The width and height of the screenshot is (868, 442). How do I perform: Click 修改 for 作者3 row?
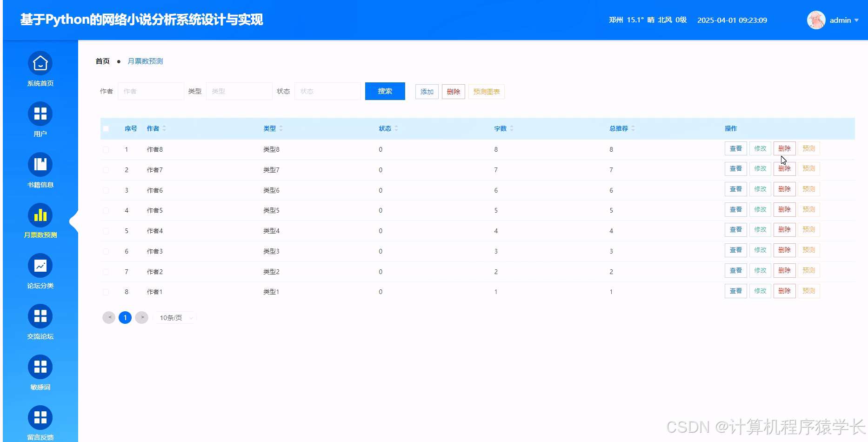(760, 250)
